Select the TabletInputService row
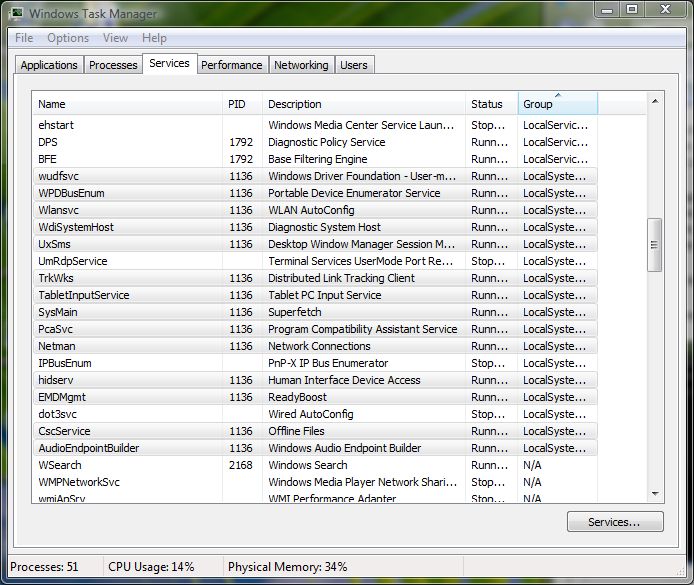This screenshot has height=585, width=694. point(315,295)
